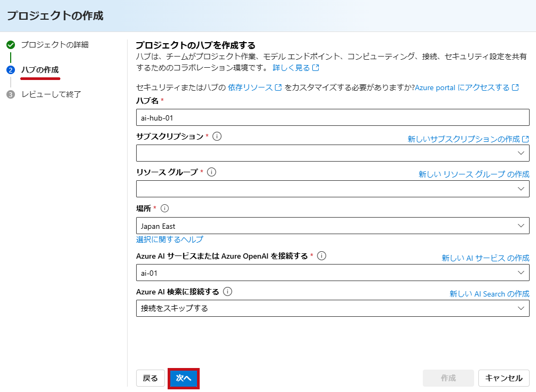Click the subscription info icon
This screenshot has width=536, height=392.
(217, 136)
